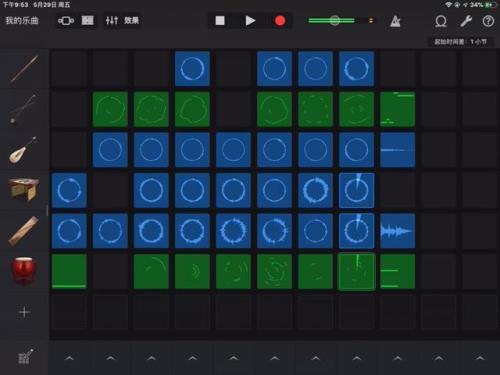The height and width of the screenshot is (375, 500).
Task: Tap drum row green cell in column 3
Action: point(151,271)
